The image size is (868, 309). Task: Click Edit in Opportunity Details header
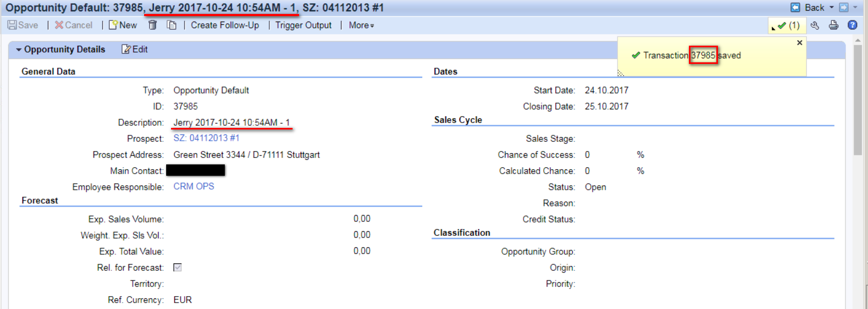coord(134,49)
